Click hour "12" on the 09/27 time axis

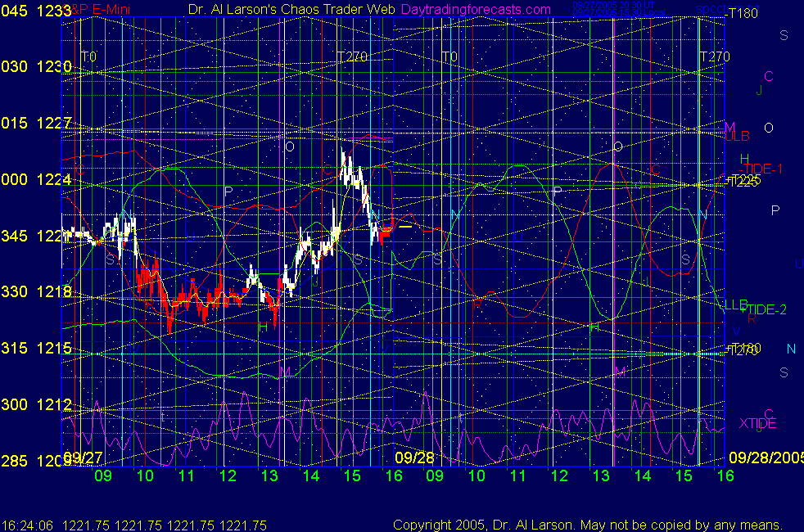[x=228, y=476]
